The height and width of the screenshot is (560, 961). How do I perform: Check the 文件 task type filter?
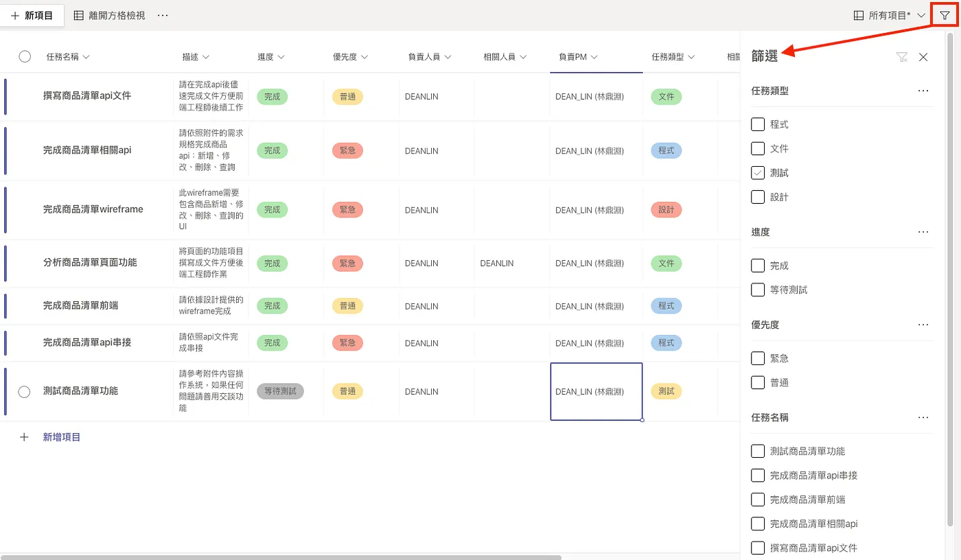758,148
